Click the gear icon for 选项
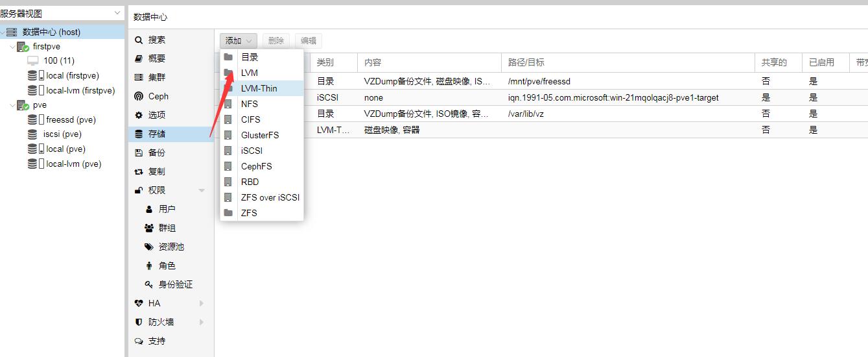Screen dimensions: 868x357 pos(138,116)
